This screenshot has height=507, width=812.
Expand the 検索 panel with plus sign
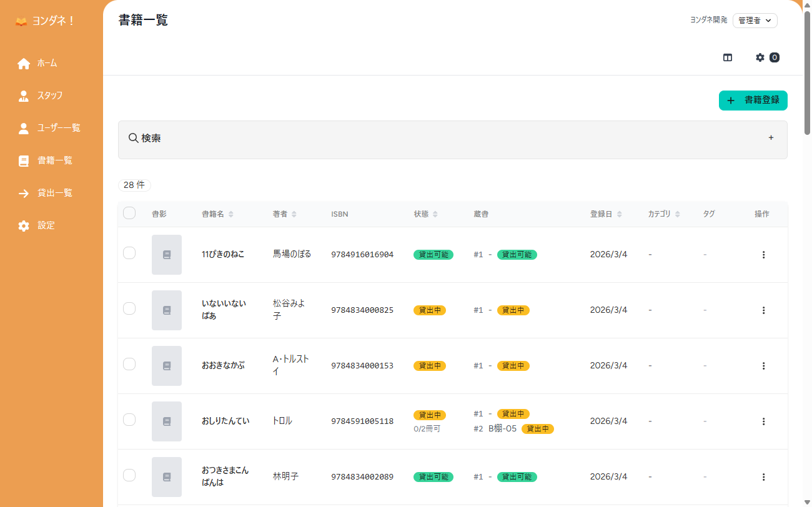pos(771,138)
